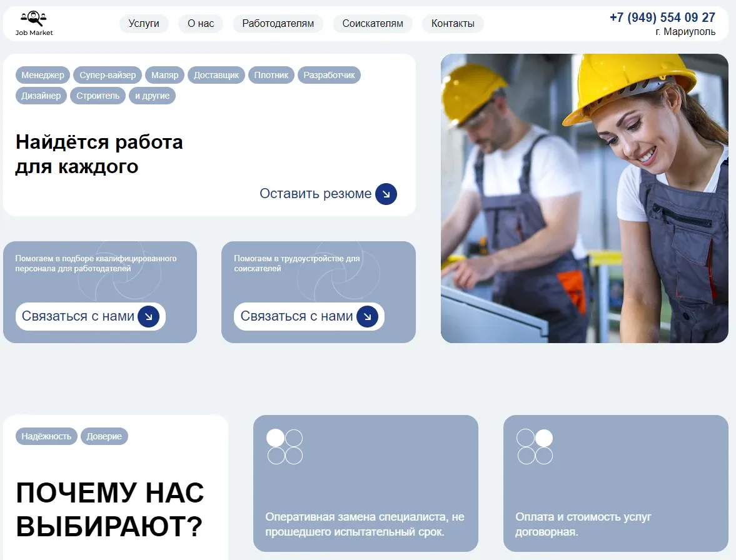The height and width of the screenshot is (560, 736).
Task: Select the Супер-вайзер tag
Action: [108, 75]
